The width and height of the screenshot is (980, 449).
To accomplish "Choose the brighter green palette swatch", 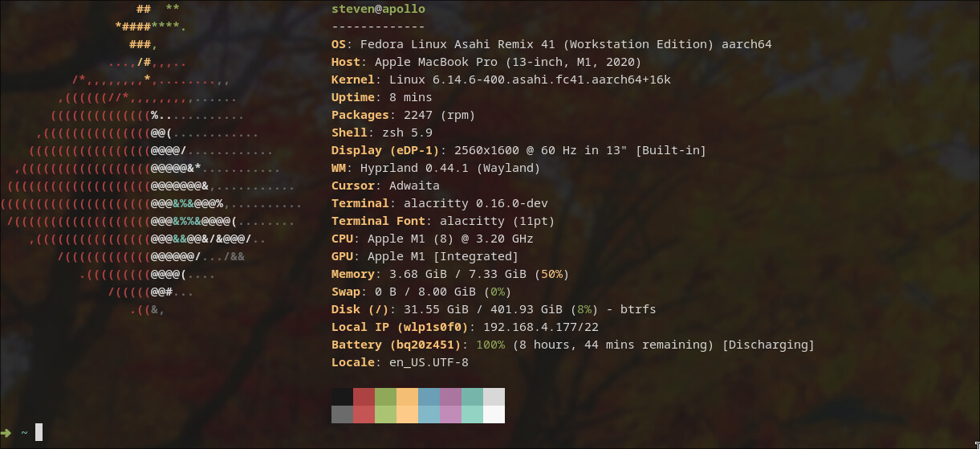I will (x=385, y=414).
